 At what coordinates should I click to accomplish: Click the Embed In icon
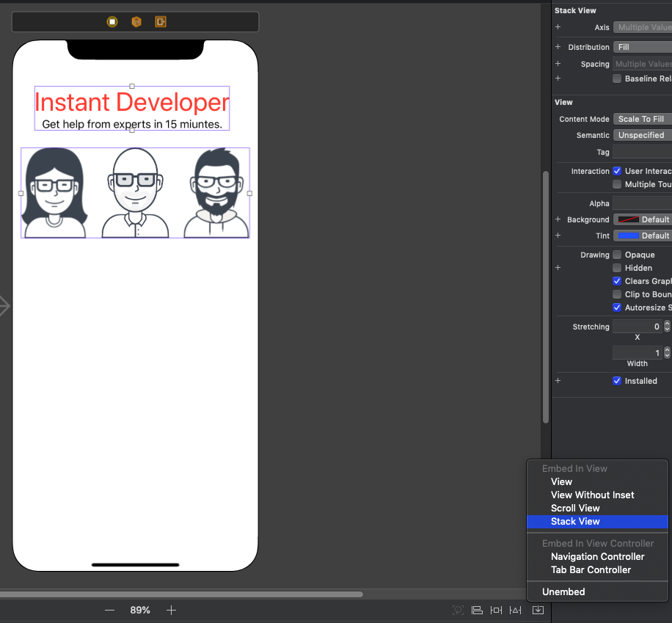538,610
